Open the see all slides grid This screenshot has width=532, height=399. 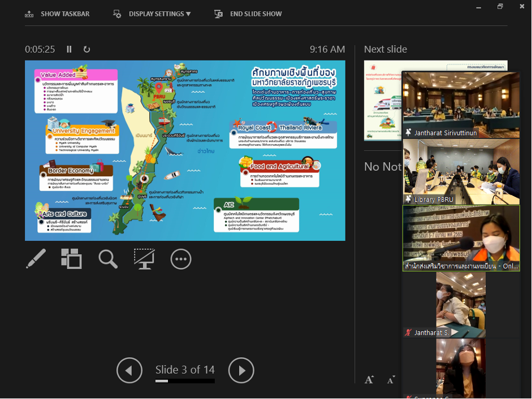tap(72, 259)
